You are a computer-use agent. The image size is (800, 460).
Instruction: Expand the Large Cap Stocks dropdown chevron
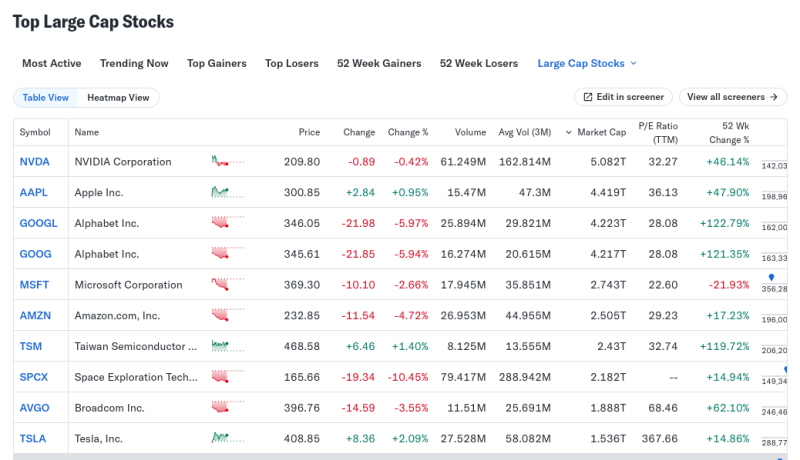click(634, 63)
